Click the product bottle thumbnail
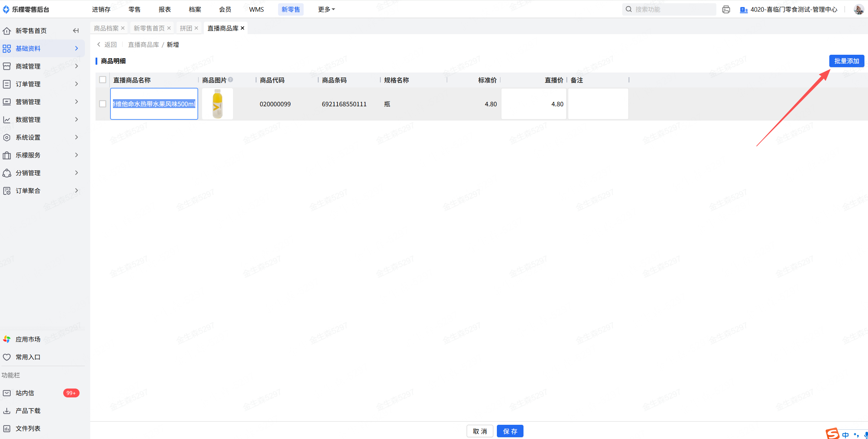Screen dimensions: 868x439 [x=217, y=104]
